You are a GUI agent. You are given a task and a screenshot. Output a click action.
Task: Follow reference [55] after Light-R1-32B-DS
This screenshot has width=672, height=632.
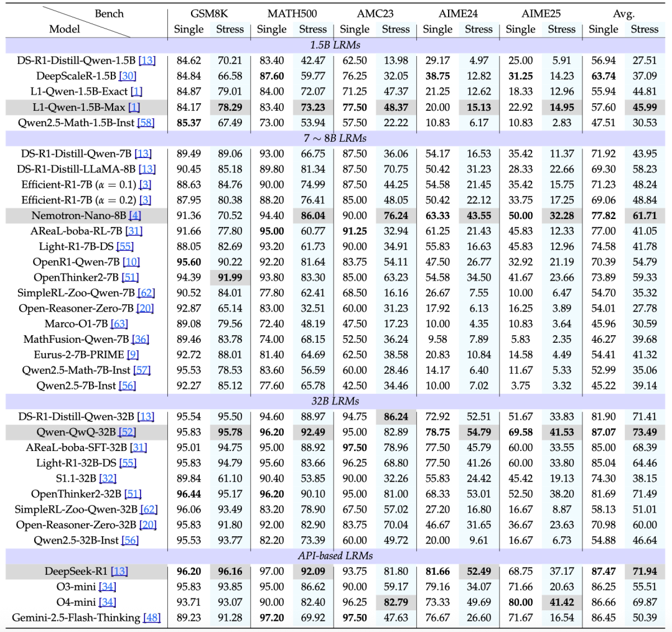(x=128, y=463)
